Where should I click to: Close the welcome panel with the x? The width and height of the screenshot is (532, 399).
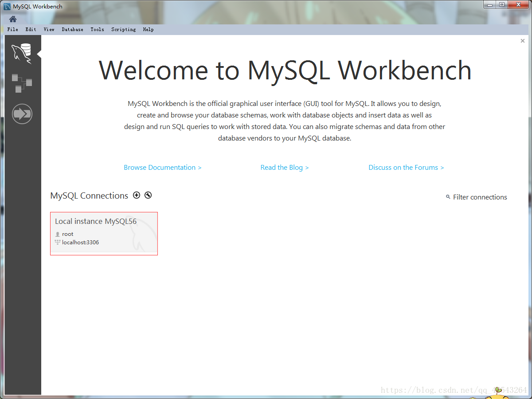point(523,41)
